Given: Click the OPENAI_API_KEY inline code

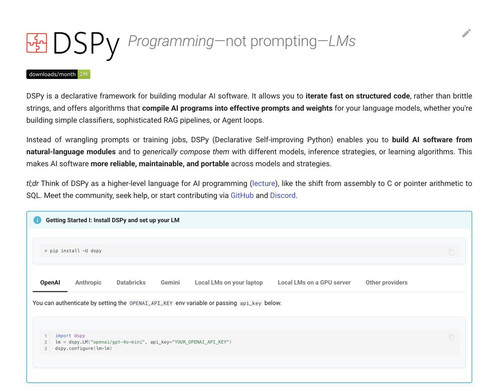Looking at the screenshot, I should tap(151, 303).
